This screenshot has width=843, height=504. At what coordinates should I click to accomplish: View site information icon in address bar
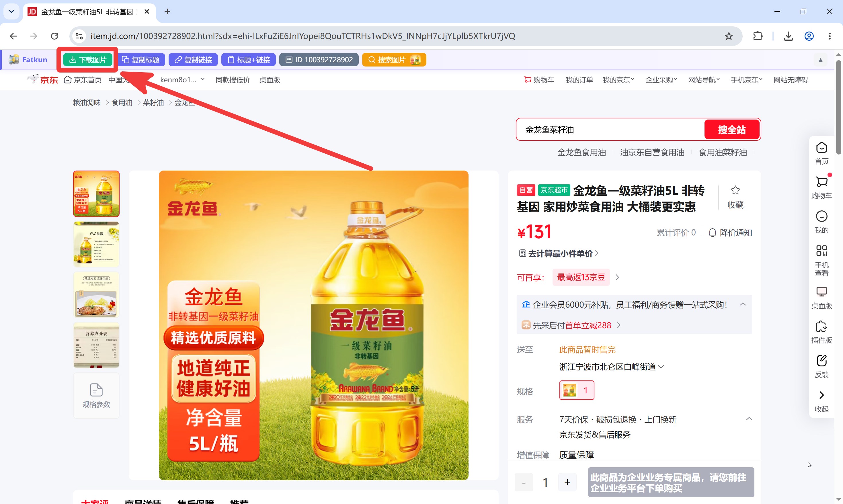(x=79, y=36)
